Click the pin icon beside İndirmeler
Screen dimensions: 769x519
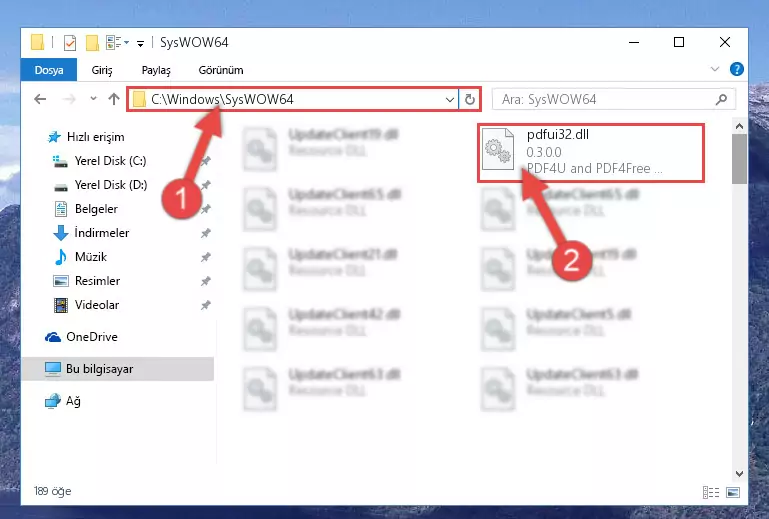205,233
